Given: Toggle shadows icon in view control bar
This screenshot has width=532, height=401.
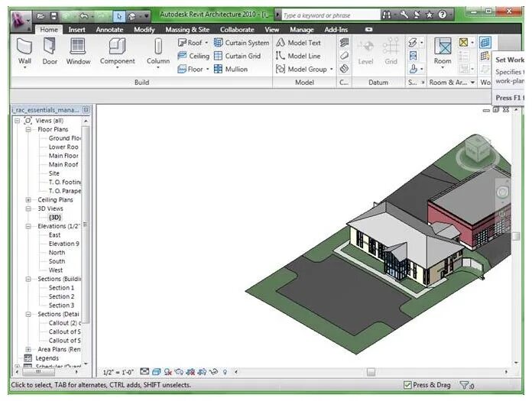Looking at the screenshot, I should click(x=167, y=372).
